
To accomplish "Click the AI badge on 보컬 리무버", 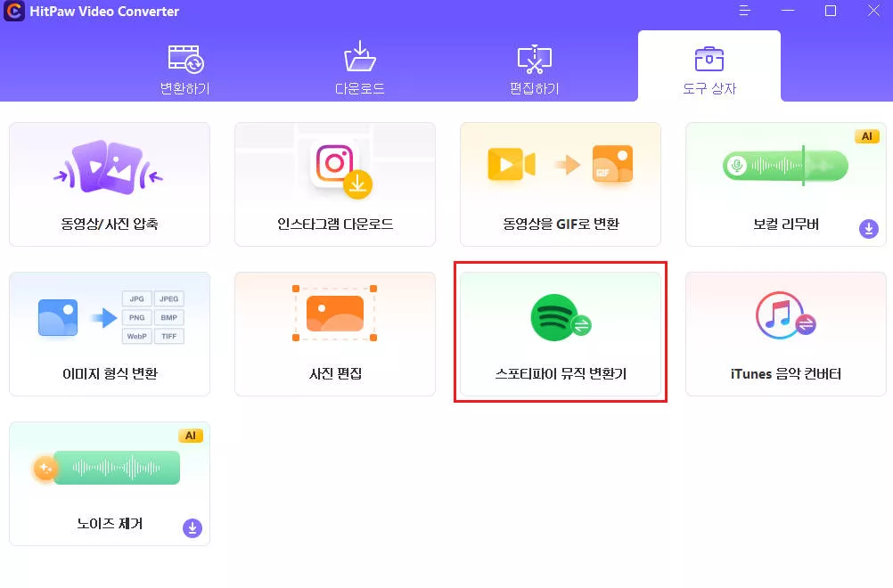I will [x=867, y=136].
